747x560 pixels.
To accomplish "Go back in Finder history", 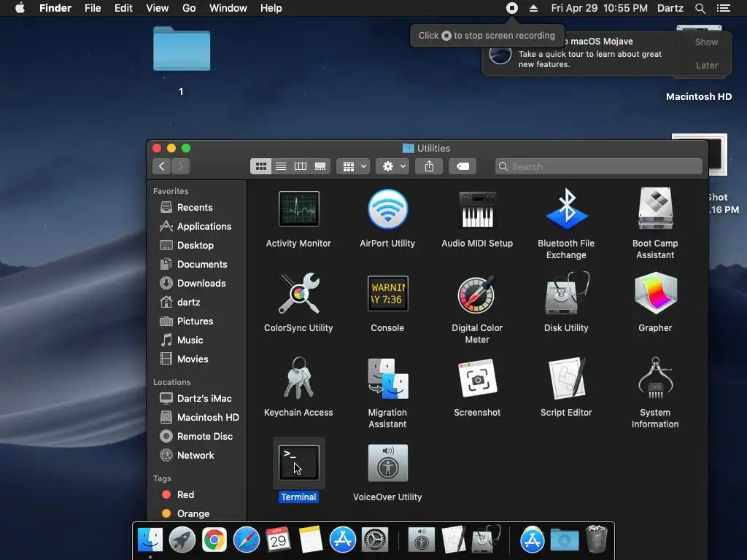I will click(x=161, y=166).
